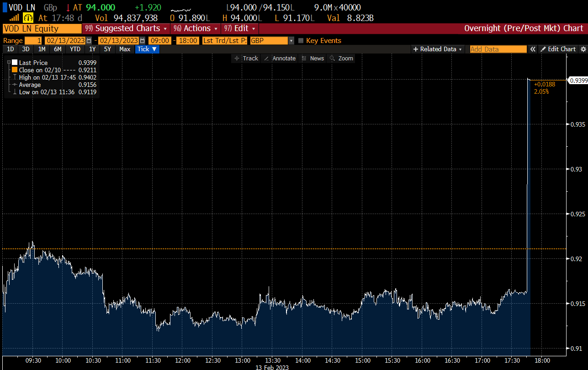Image resolution: width=588 pixels, height=370 pixels.
Task: Click the Add Data input field
Action: [x=498, y=49]
